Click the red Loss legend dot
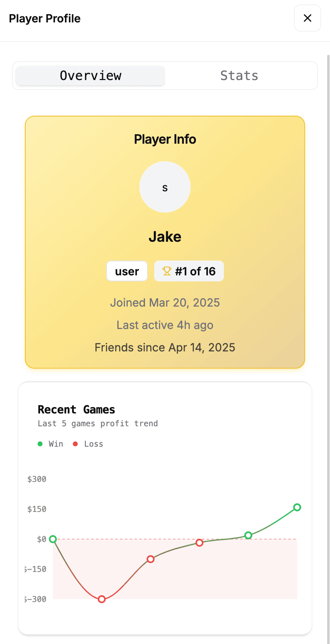The height and width of the screenshot is (644, 330). click(x=75, y=444)
